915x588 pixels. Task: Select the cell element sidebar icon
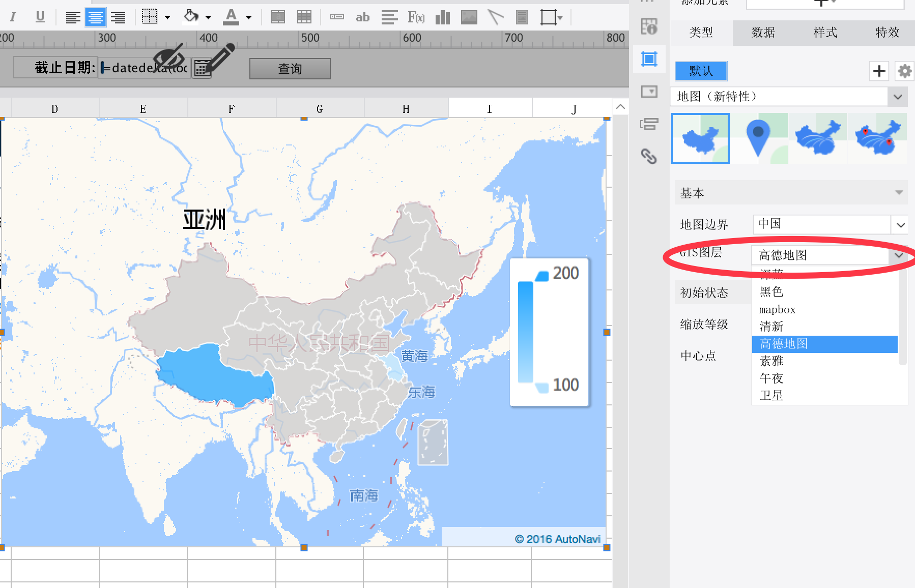point(649,59)
